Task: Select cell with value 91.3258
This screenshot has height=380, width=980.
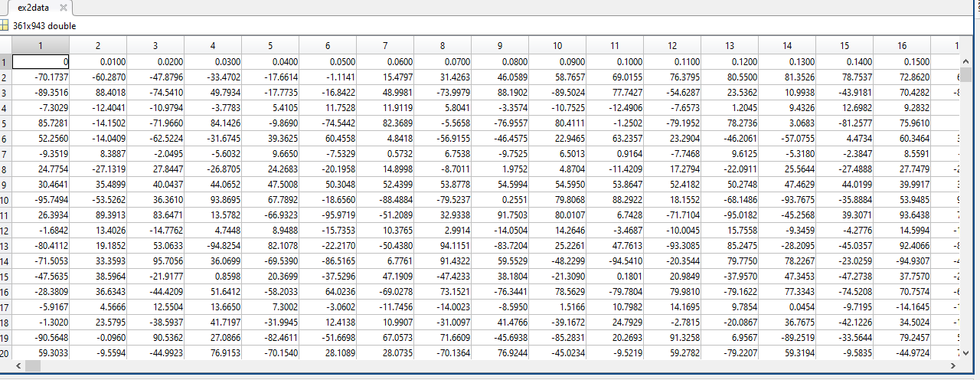Action: [x=673, y=338]
